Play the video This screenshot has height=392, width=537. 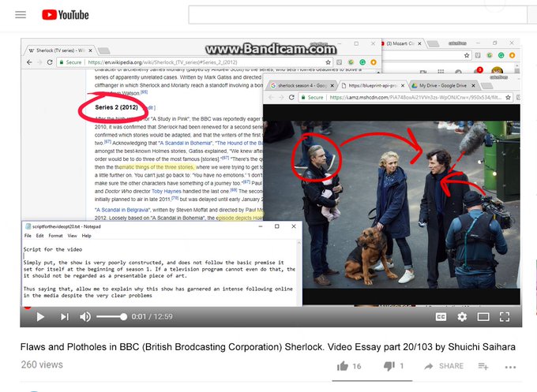[40, 317]
